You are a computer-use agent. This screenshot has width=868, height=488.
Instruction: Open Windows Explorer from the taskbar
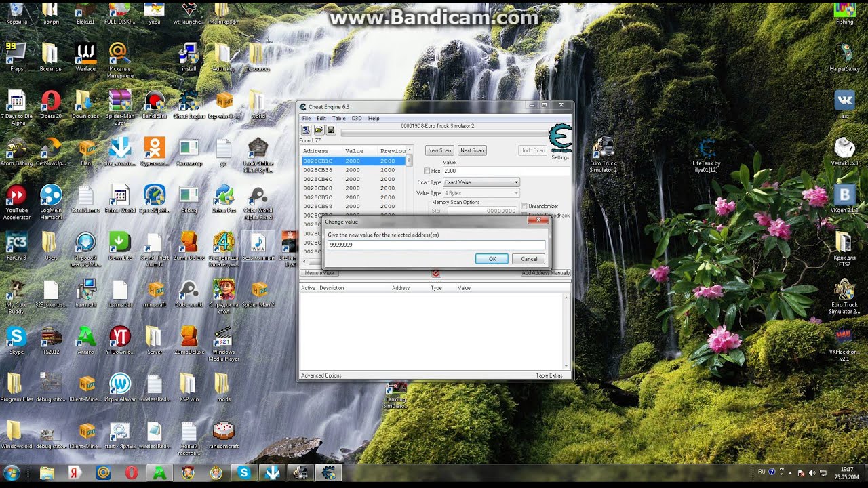tap(47, 473)
